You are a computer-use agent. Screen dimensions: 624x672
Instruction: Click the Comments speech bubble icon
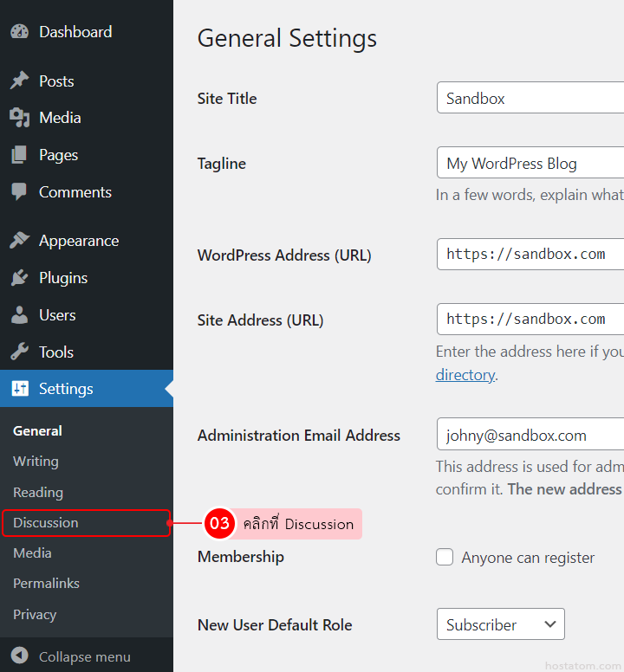coord(19,192)
